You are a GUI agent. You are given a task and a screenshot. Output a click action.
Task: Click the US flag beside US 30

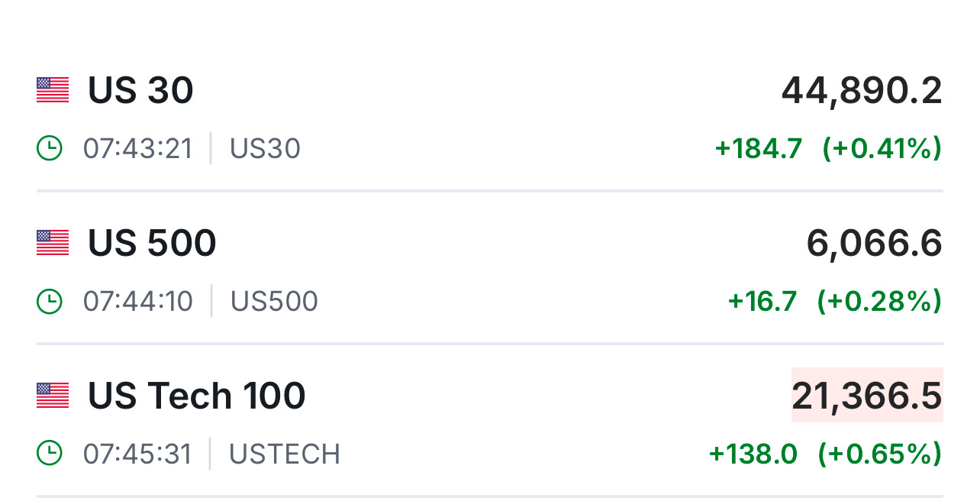click(x=53, y=90)
